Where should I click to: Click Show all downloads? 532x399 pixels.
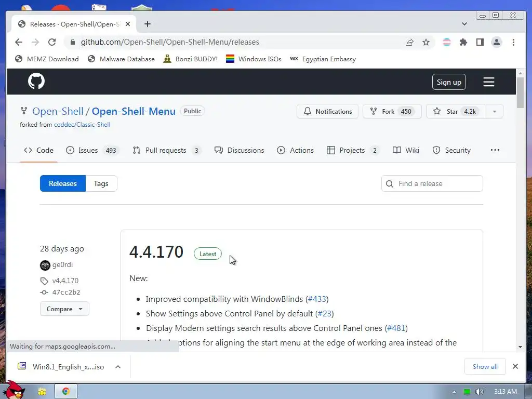pyautogui.click(x=485, y=366)
